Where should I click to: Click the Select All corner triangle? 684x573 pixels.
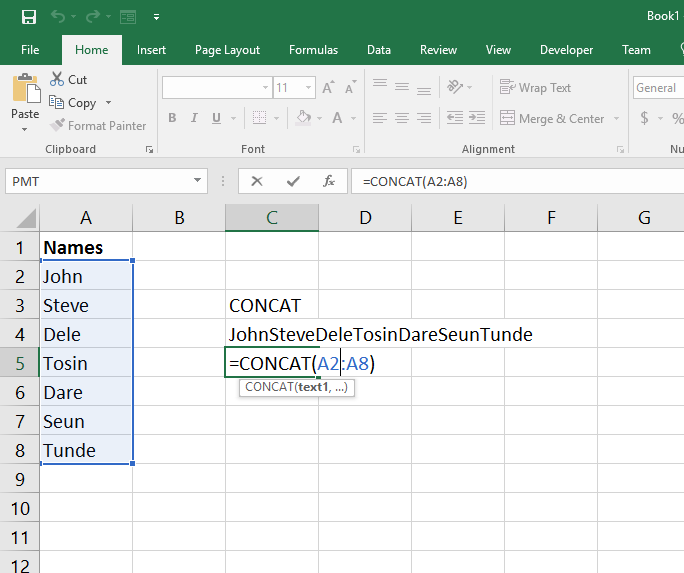pyautogui.click(x=26, y=218)
